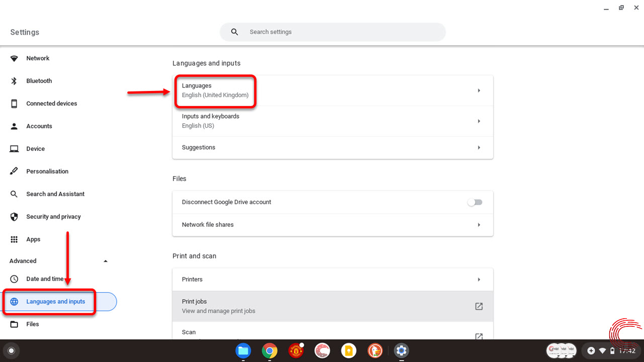Expand the Languages settings row

[332, 90]
